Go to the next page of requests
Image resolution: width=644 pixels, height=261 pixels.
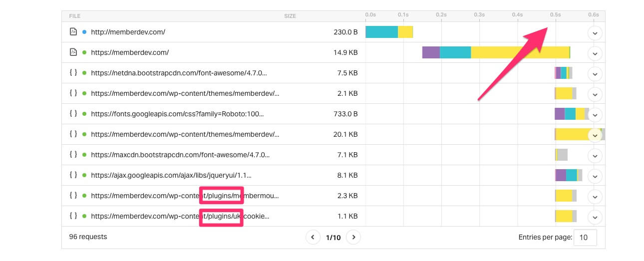(x=353, y=237)
